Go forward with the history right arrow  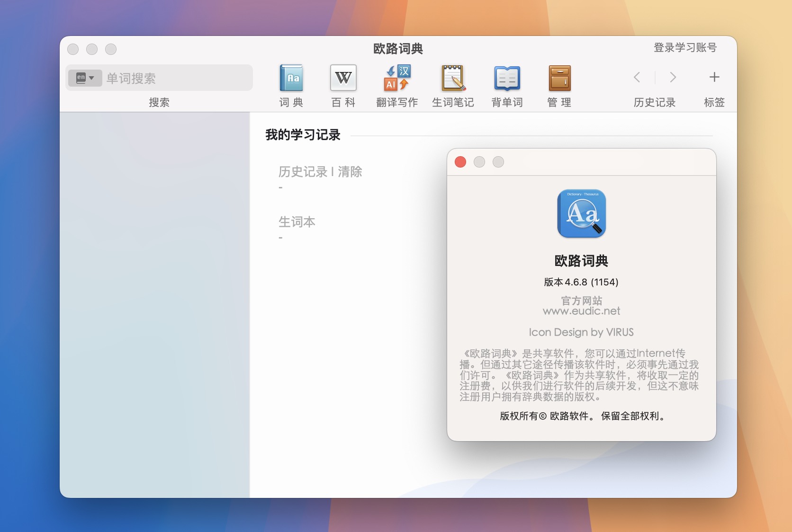673,77
